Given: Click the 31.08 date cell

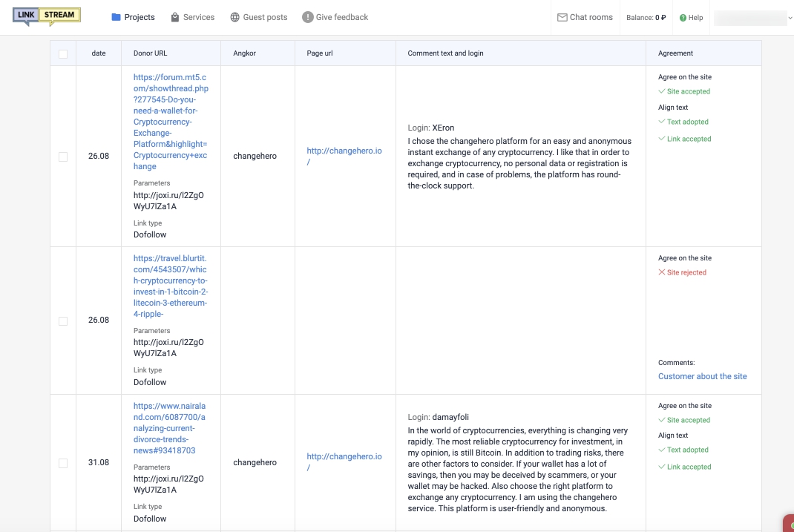Looking at the screenshot, I should 99,462.
